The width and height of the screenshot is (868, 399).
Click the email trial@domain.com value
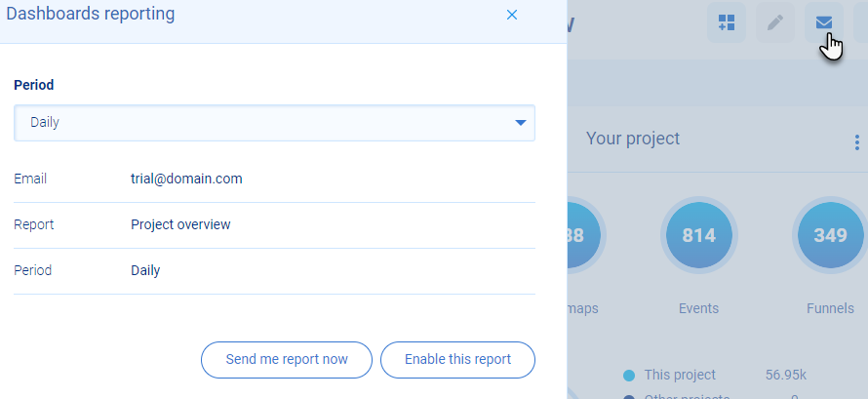[186, 179]
